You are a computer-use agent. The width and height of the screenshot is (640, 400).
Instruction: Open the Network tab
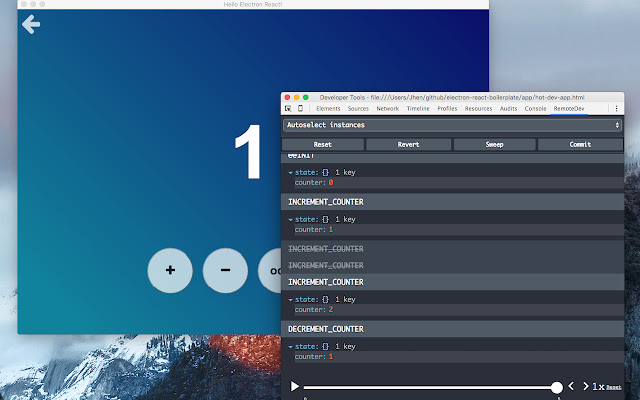pyautogui.click(x=387, y=107)
